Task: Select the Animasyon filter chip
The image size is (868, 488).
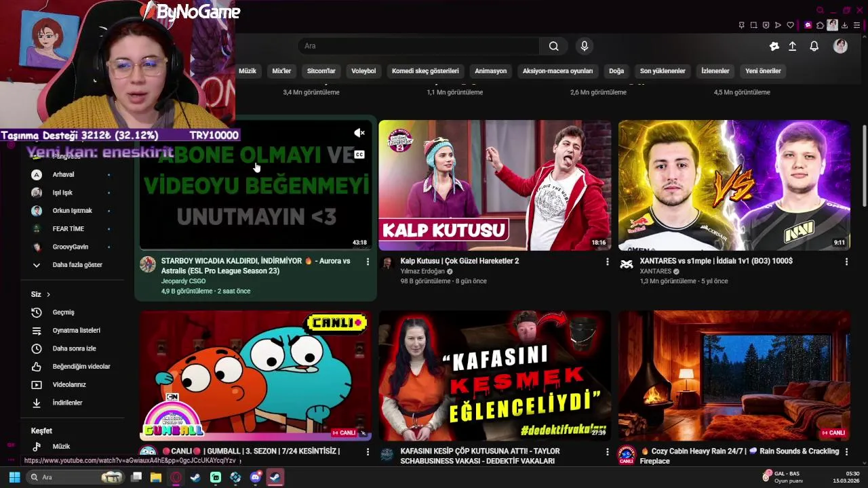Action: coord(491,71)
